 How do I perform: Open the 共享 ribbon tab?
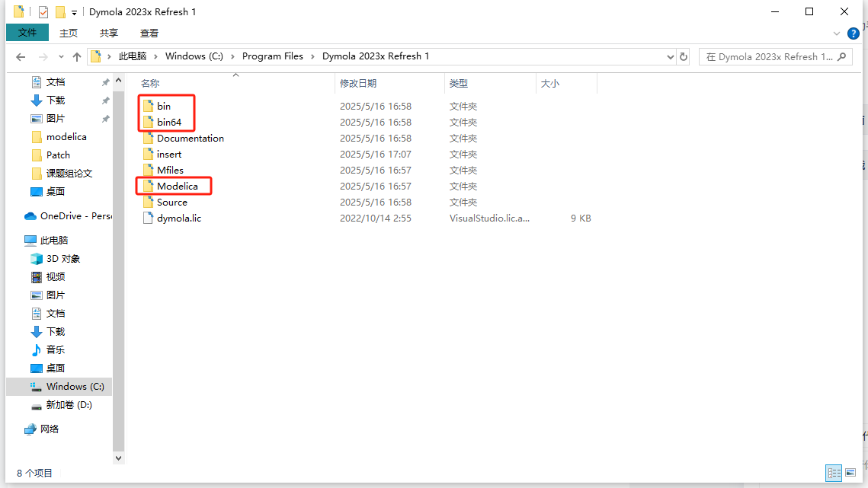108,33
